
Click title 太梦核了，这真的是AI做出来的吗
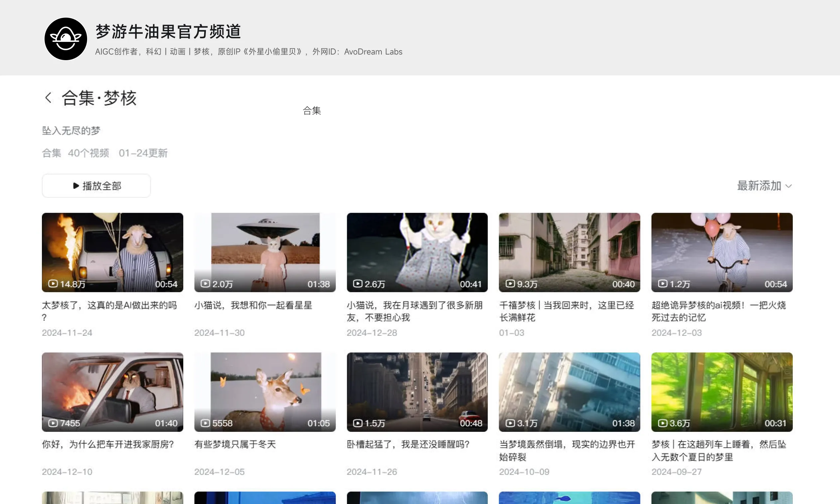click(109, 305)
